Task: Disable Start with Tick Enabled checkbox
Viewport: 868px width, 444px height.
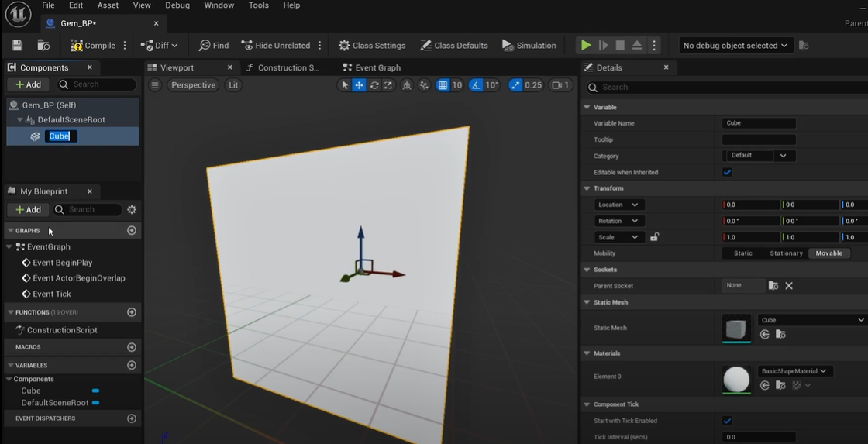Action: [x=727, y=421]
